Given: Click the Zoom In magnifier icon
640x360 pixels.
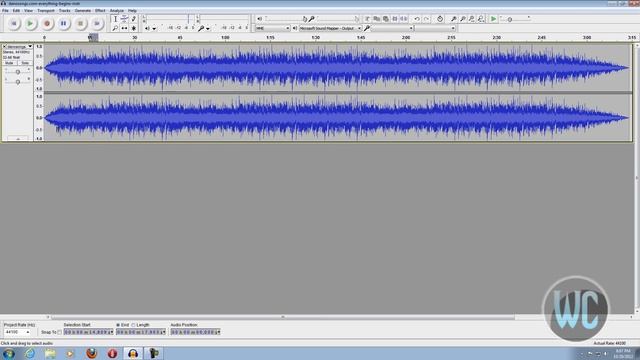Looking at the screenshot, I should click(453, 19).
